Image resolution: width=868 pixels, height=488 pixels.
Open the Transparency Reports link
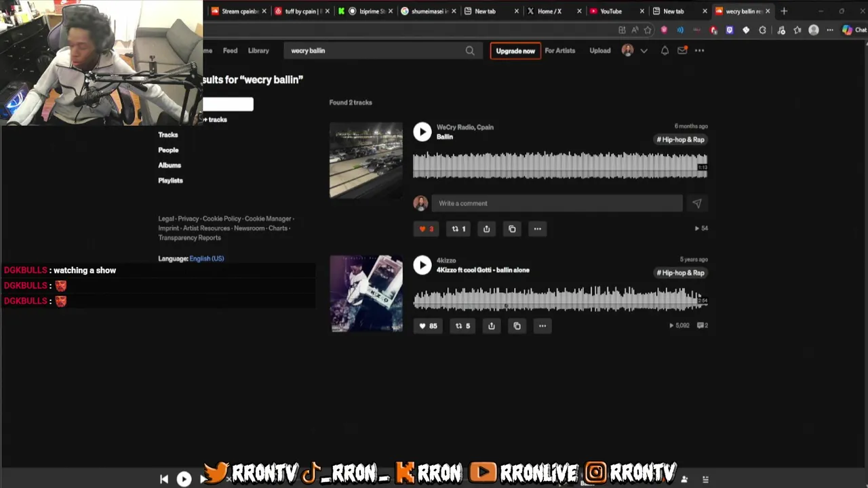pos(189,238)
